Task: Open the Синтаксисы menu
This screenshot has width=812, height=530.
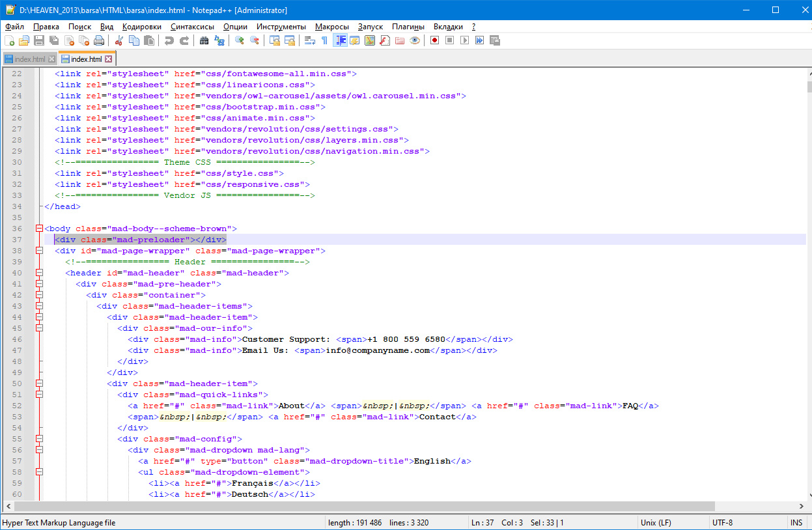Action: 192,27
